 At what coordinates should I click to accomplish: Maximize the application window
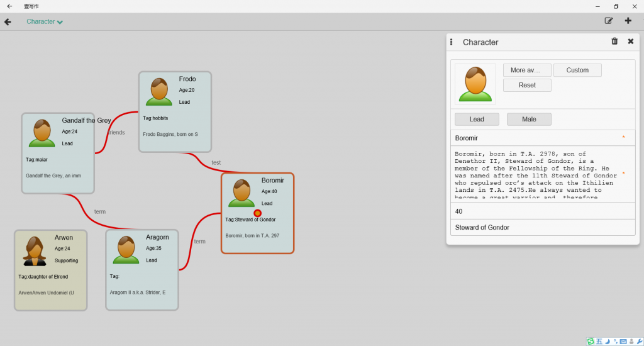point(616,6)
